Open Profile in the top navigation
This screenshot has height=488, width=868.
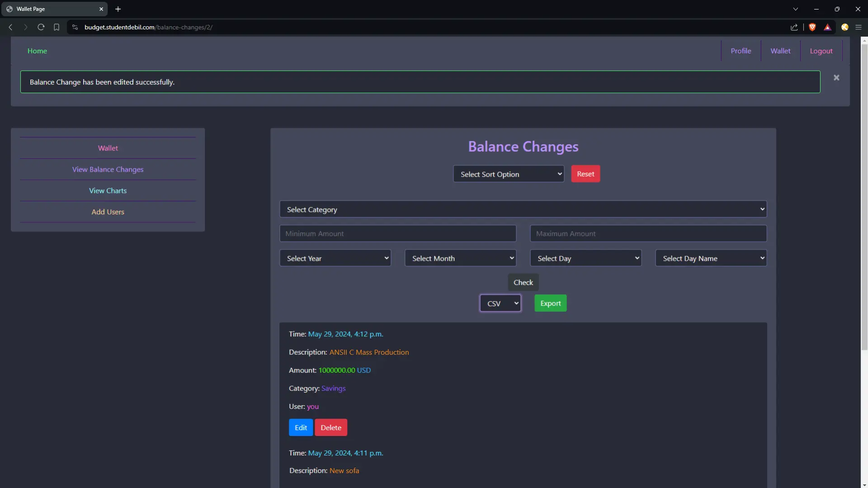[741, 51]
